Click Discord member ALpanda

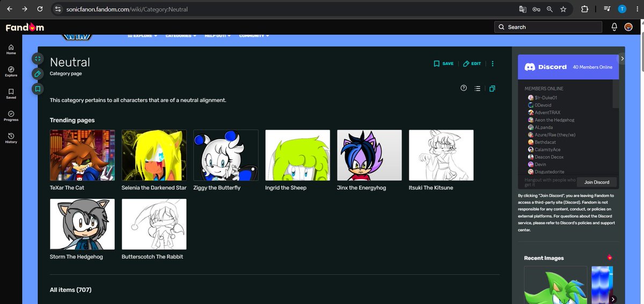tap(541, 128)
